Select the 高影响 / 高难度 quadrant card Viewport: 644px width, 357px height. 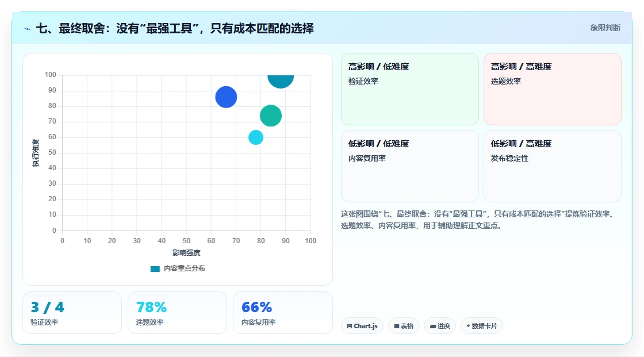coord(553,89)
